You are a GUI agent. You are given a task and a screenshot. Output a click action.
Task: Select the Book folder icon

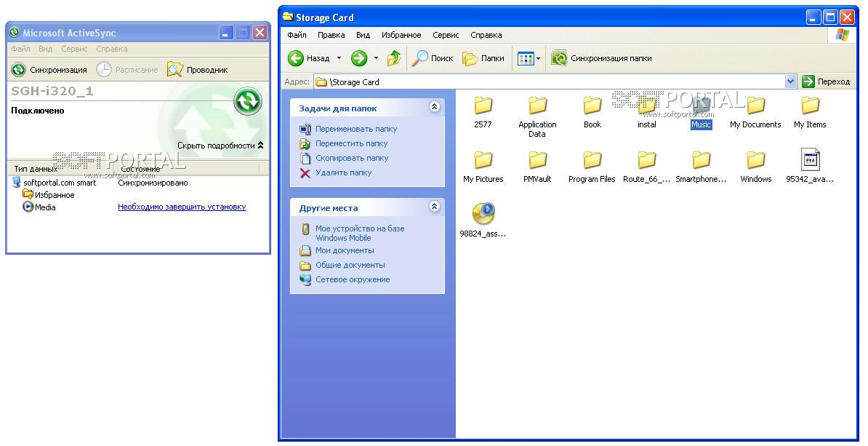(592, 105)
